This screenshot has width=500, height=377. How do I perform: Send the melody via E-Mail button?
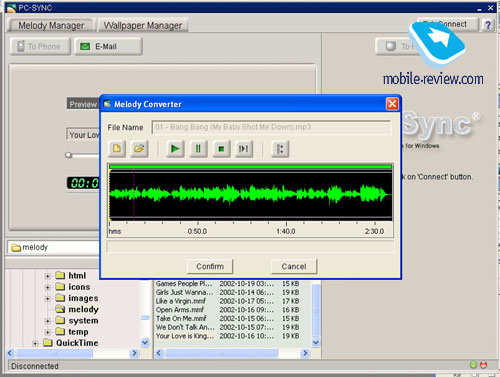coord(108,46)
